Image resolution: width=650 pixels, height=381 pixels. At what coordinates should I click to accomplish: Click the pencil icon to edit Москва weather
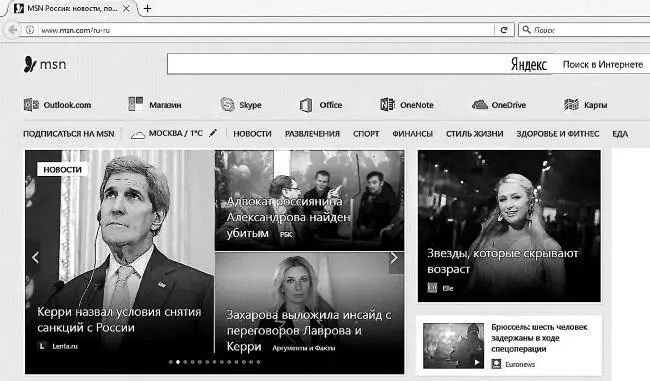tap(213, 133)
